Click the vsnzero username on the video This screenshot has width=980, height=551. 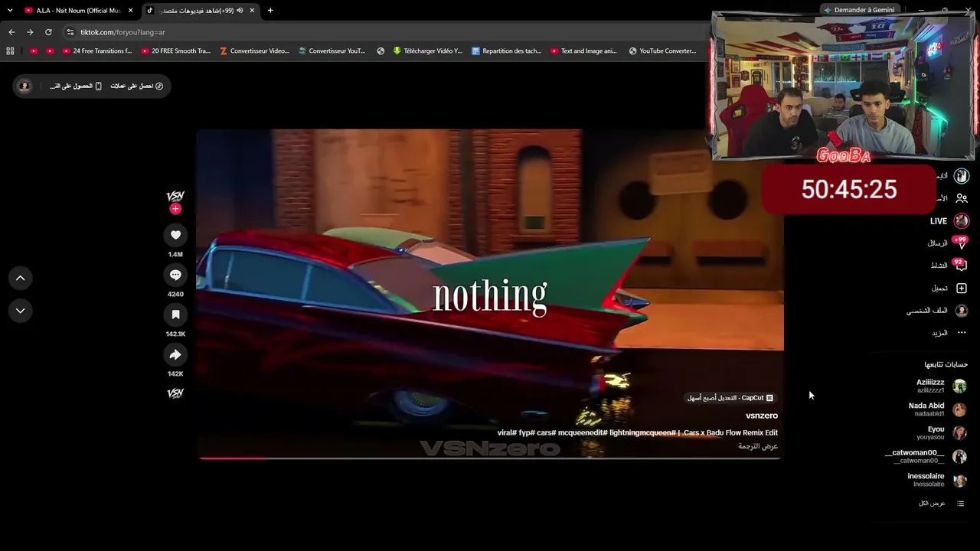pos(762,416)
